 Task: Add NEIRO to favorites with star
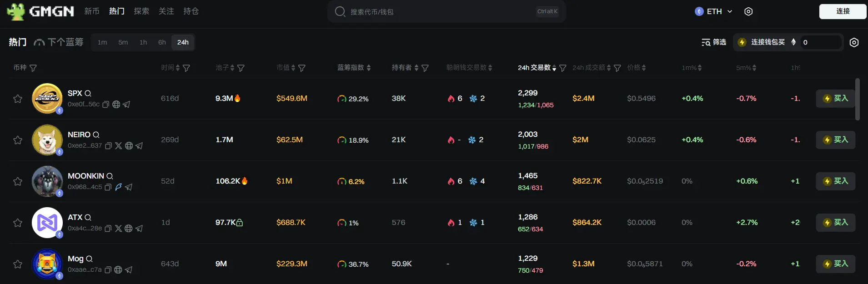tap(18, 140)
